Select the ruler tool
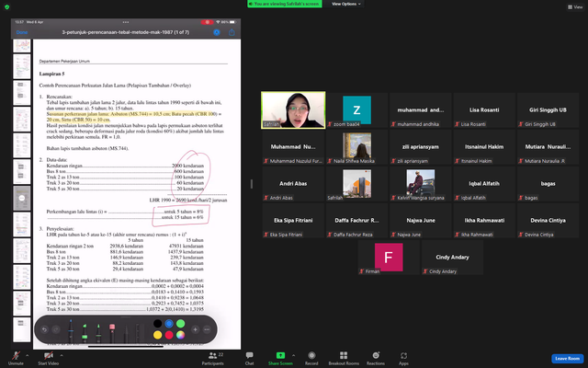Image resolution: width=588 pixels, height=368 pixels. [140, 333]
